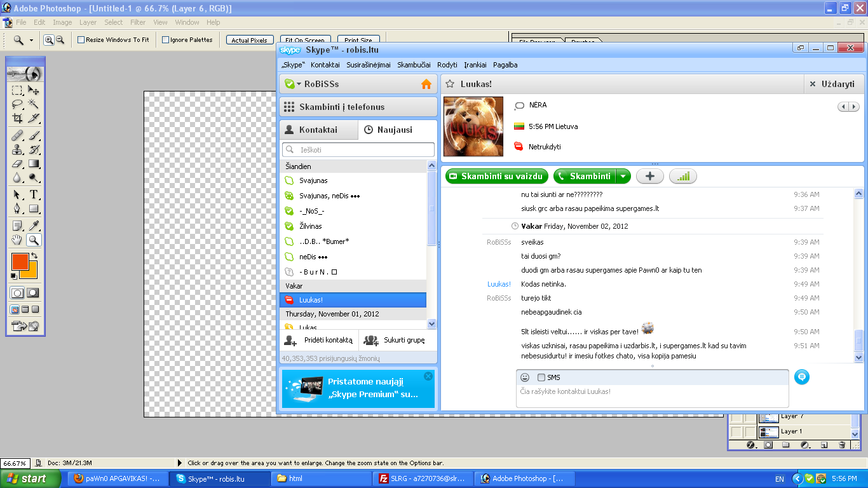Viewport: 868px width, 488px height.
Task: Select the Crop tool
Action: coord(17,118)
